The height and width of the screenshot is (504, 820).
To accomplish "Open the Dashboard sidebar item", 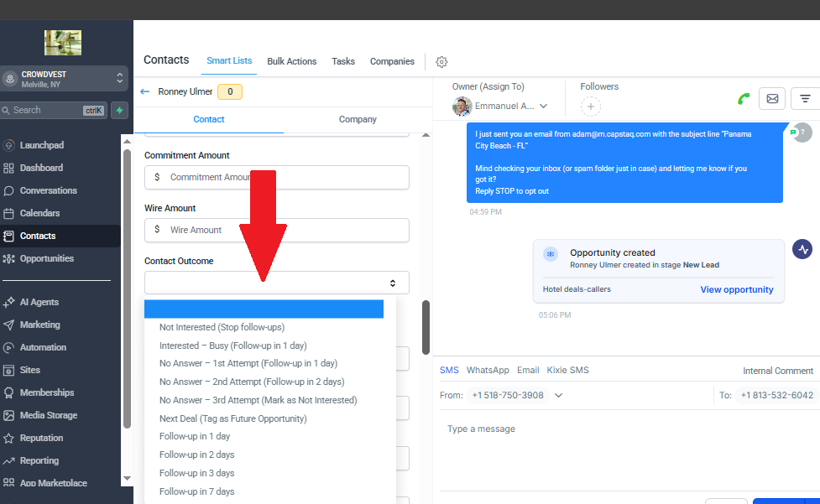I will coord(41,168).
